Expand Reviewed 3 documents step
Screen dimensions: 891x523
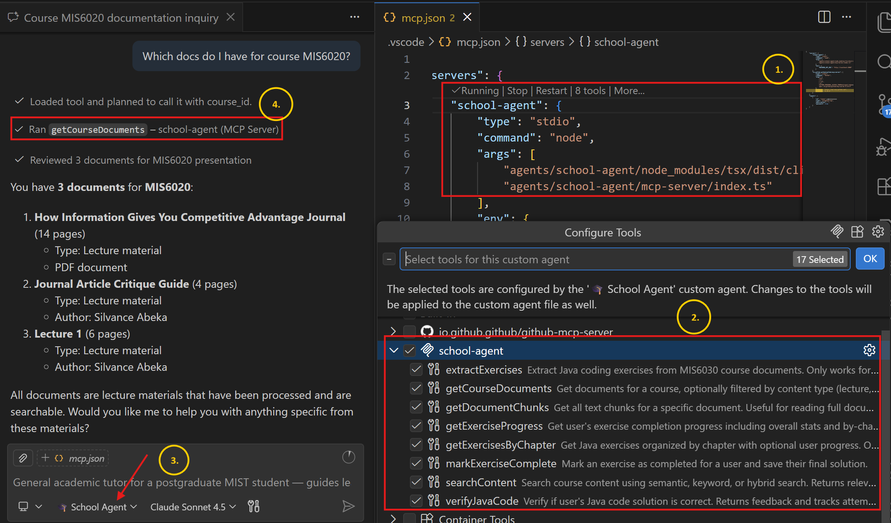[x=133, y=160]
